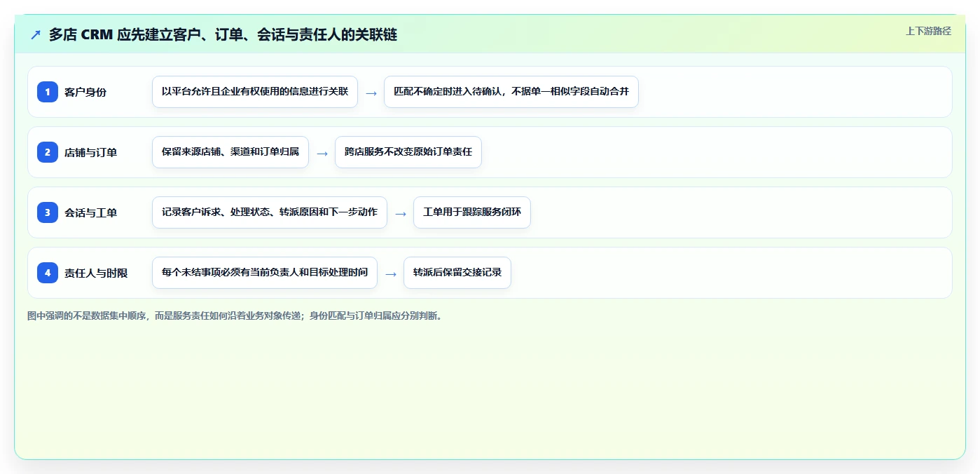Viewport: 980px width, 474px height.
Task: Click the diagonal arrow icon beside the title
Action: [36, 34]
